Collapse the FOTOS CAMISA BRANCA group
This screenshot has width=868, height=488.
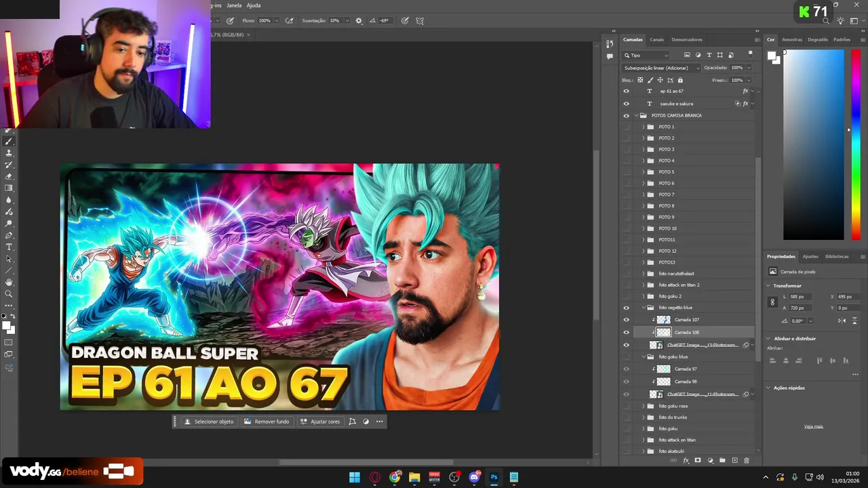(x=636, y=115)
